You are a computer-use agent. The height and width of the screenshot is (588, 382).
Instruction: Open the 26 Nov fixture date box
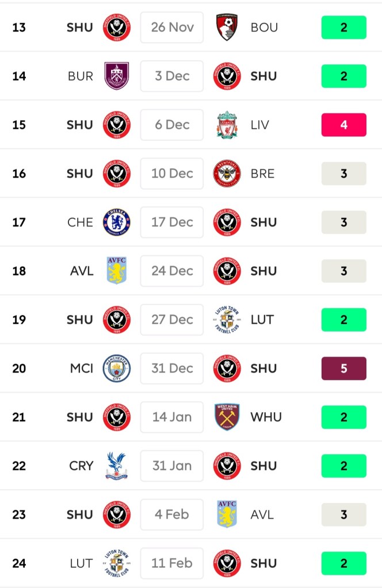point(172,28)
